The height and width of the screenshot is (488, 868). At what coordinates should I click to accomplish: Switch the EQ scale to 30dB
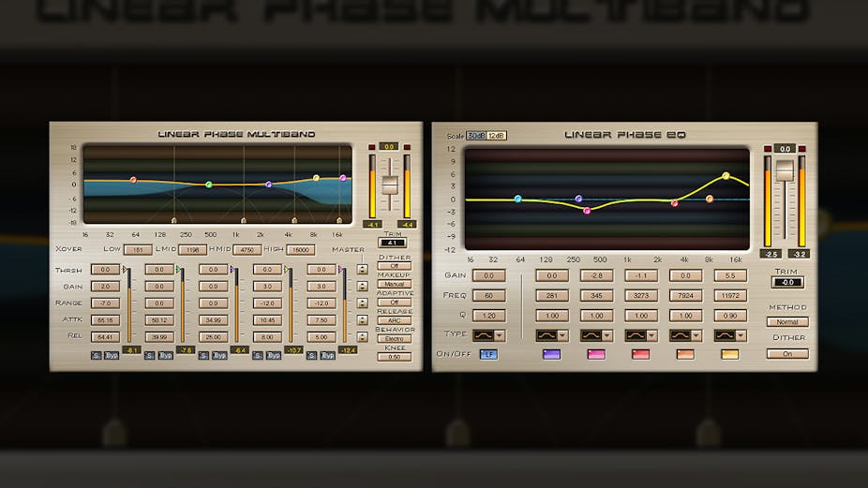(x=476, y=136)
